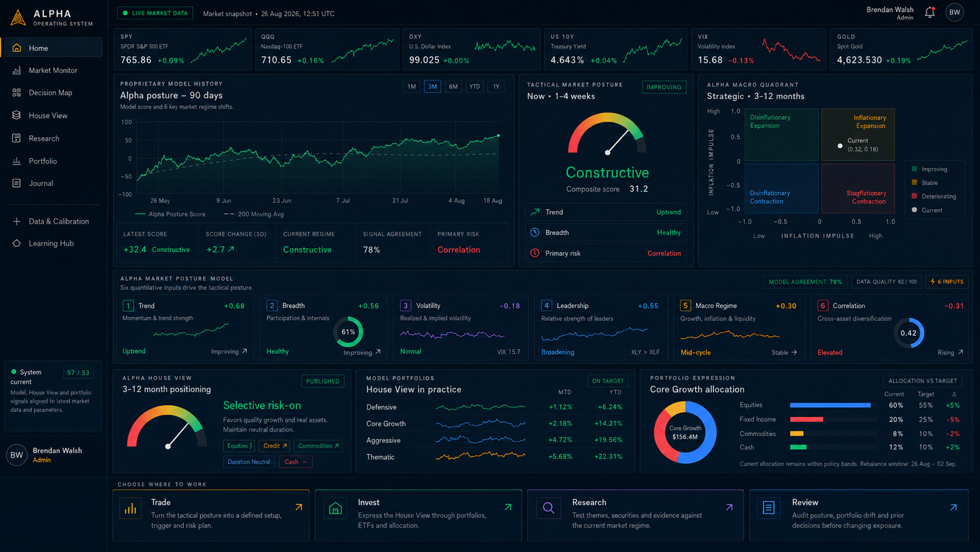Click the Learning Hub icon
This screenshot has height=552, width=980.
[x=16, y=243]
